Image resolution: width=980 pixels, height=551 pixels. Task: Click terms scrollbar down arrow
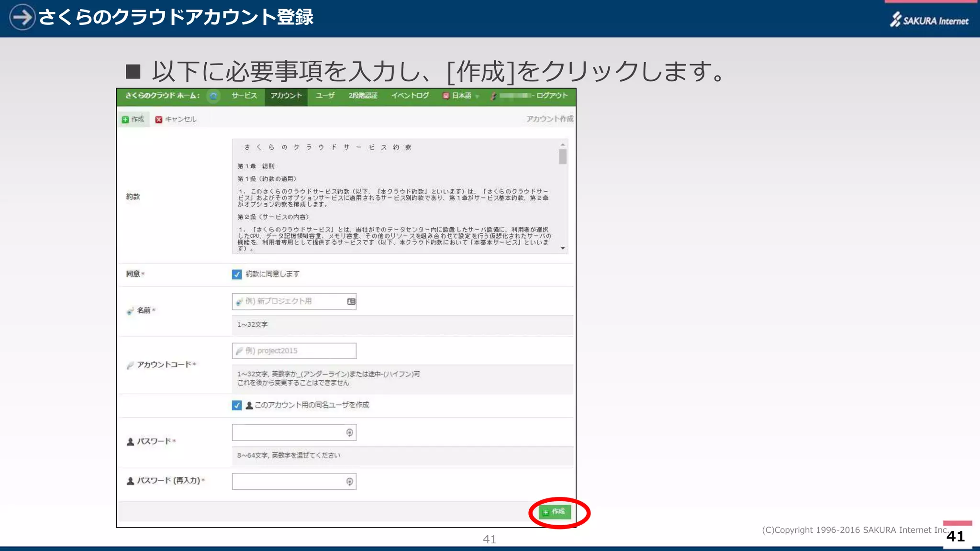tap(563, 248)
